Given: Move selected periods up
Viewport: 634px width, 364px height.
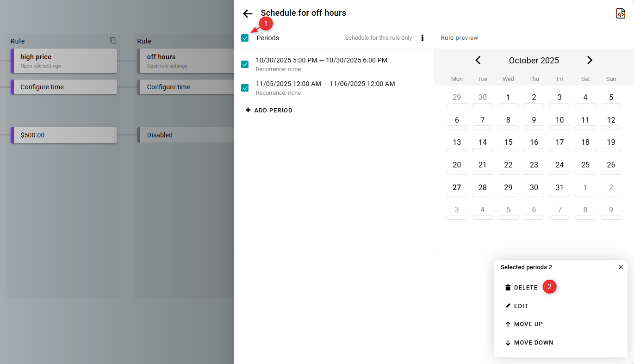Looking at the screenshot, I should pos(524,324).
